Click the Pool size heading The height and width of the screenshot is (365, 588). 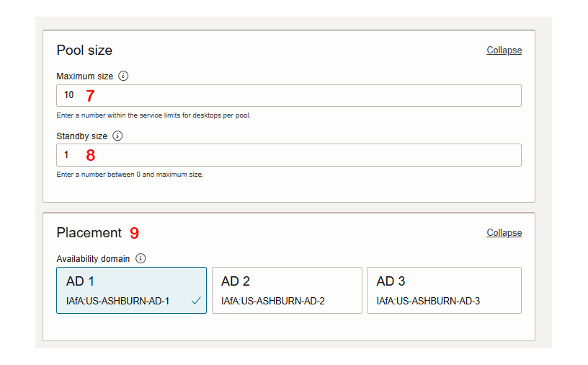tap(84, 50)
